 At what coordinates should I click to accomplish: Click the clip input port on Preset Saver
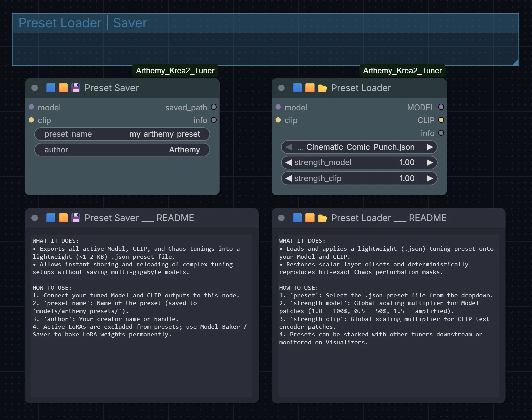tap(31, 120)
